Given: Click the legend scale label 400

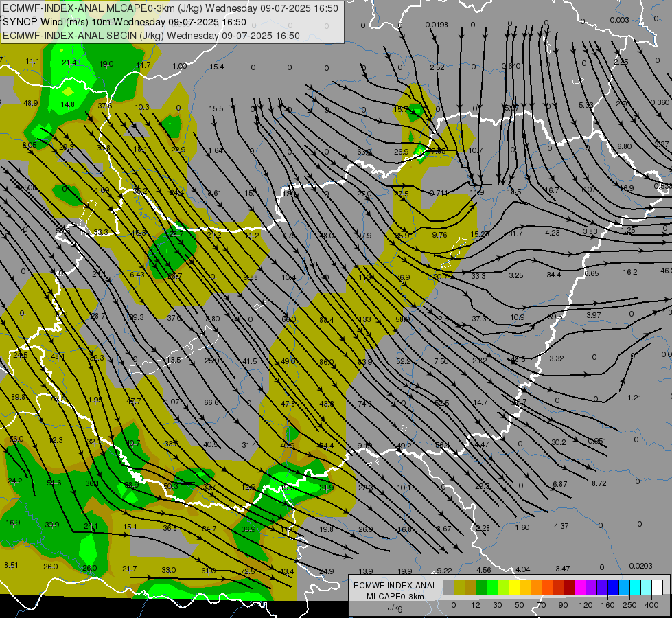Looking at the screenshot, I should coord(651,605).
